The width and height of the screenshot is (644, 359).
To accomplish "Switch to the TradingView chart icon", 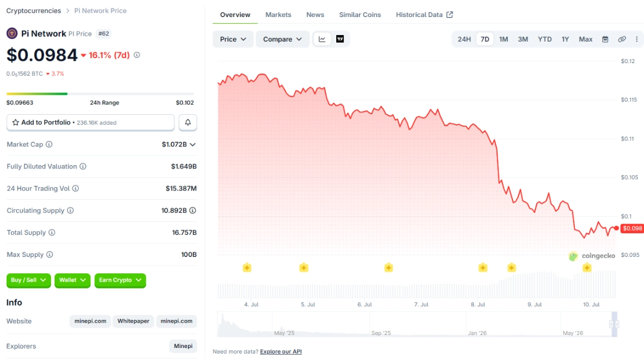I will point(340,39).
